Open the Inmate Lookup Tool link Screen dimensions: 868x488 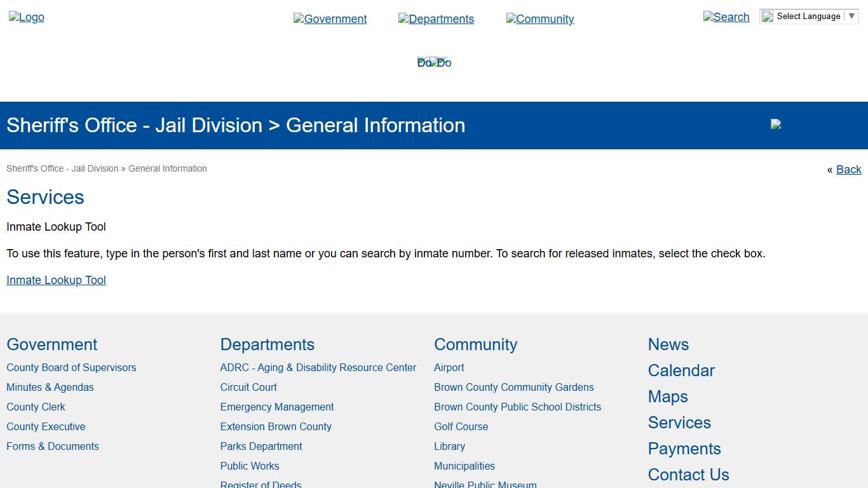56,280
